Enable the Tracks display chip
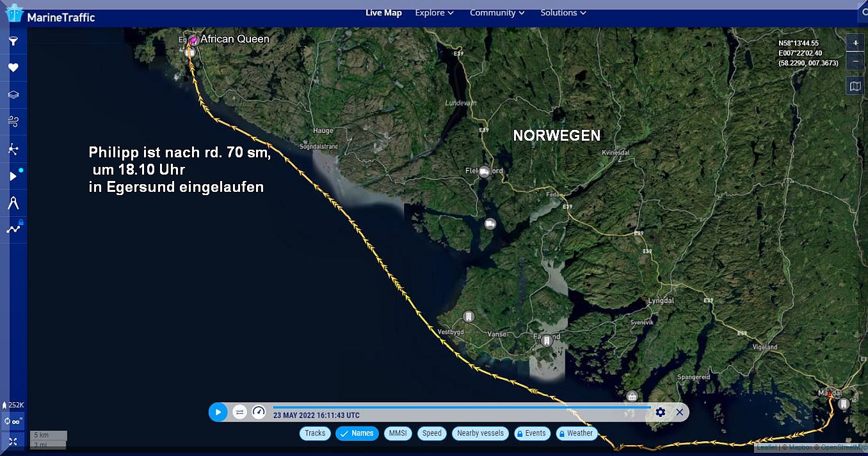This screenshot has width=868, height=456. point(315,433)
